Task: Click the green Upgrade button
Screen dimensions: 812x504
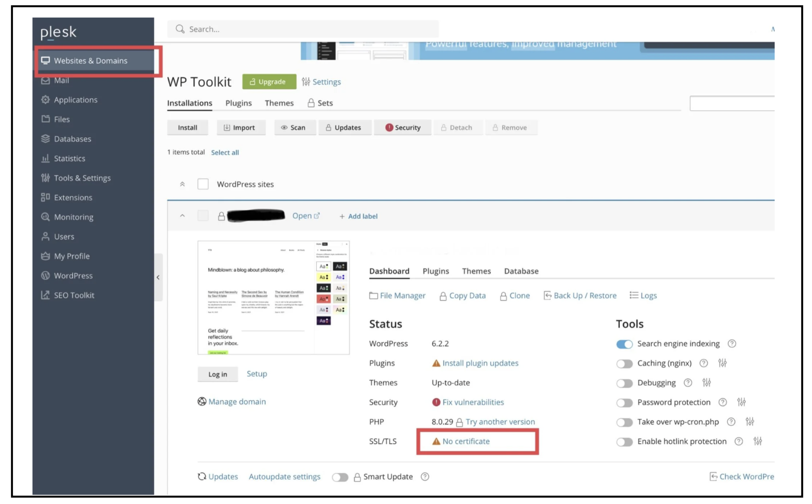Action: click(269, 82)
